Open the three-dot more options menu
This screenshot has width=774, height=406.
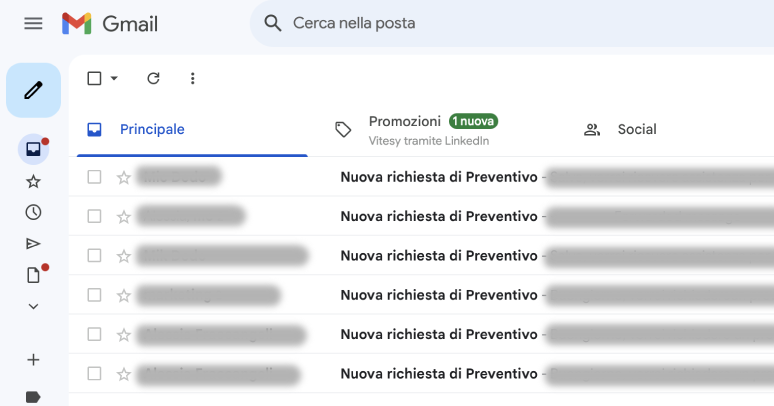click(193, 78)
